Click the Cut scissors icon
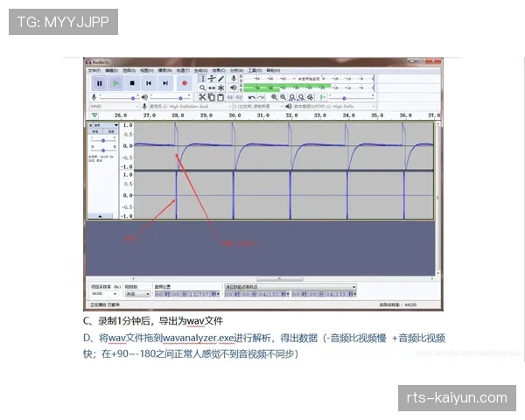 point(202,97)
